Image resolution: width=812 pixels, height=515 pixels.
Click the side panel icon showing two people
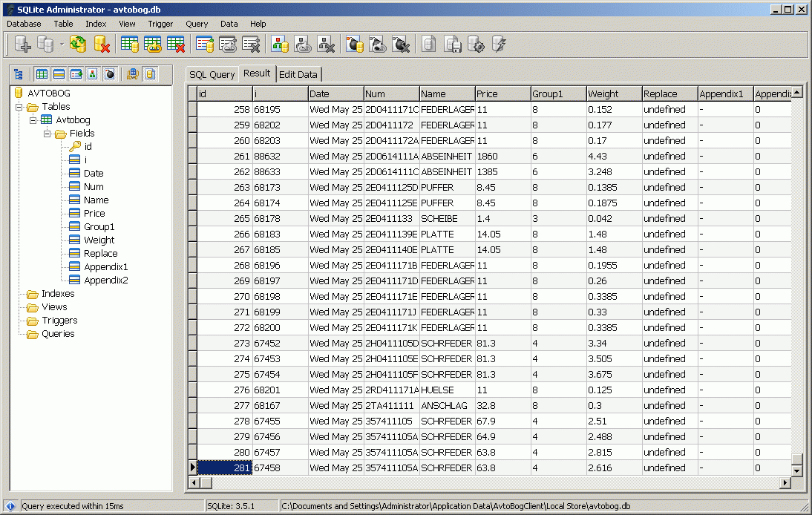click(x=133, y=74)
